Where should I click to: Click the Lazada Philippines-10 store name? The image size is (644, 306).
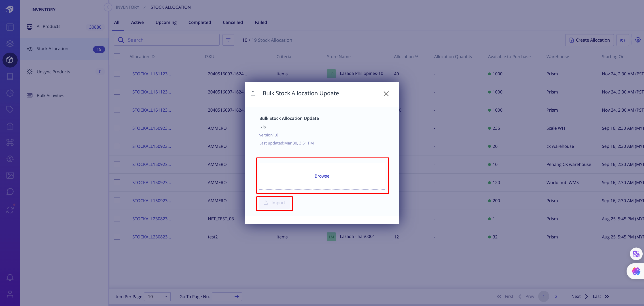(361, 74)
